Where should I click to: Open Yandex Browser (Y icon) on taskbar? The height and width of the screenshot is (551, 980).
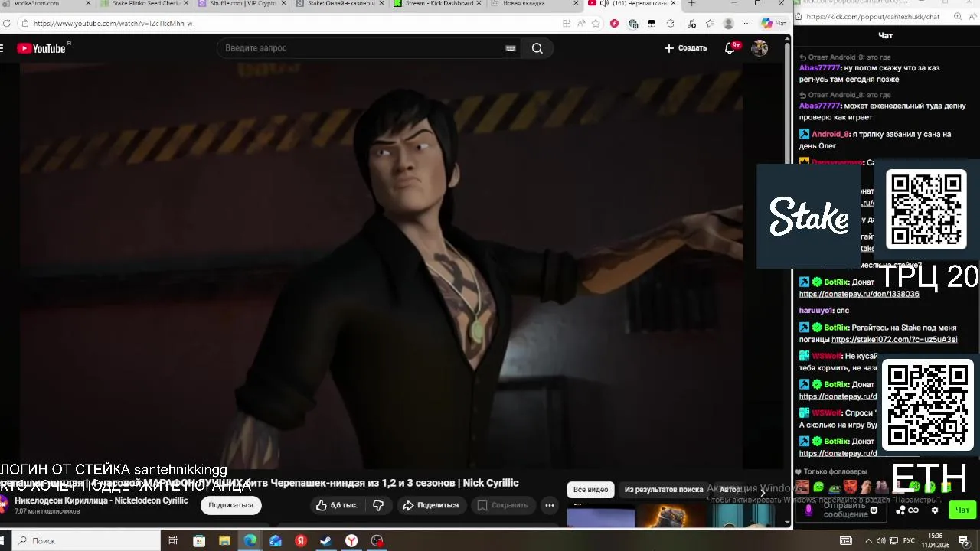(x=351, y=540)
